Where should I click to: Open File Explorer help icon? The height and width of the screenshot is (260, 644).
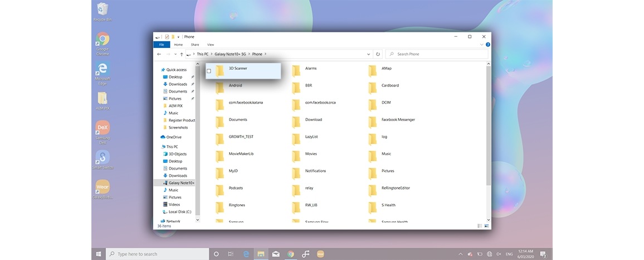coord(488,45)
